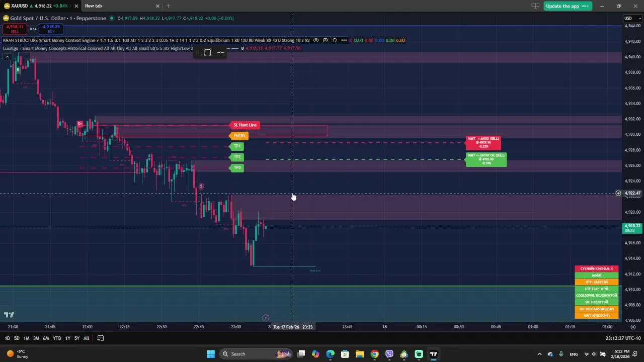Screen dimensions: 644x362
Task: Open File Explorer from taskbar
Action: (360, 354)
